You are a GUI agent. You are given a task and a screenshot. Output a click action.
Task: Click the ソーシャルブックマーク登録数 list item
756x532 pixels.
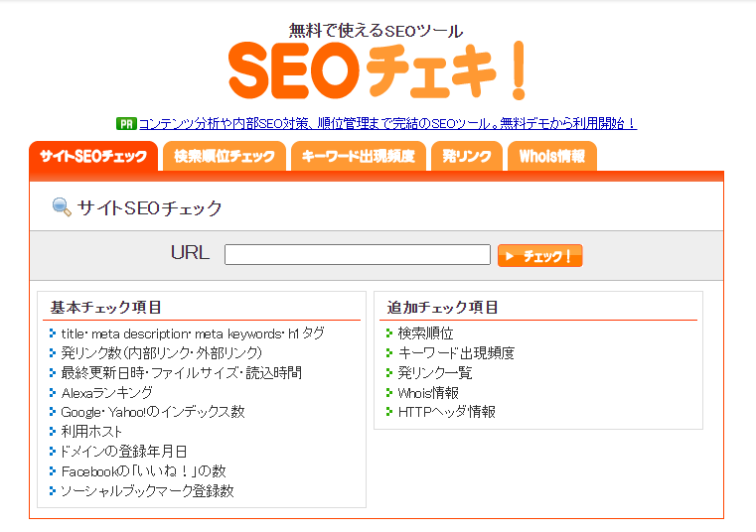coord(148,490)
